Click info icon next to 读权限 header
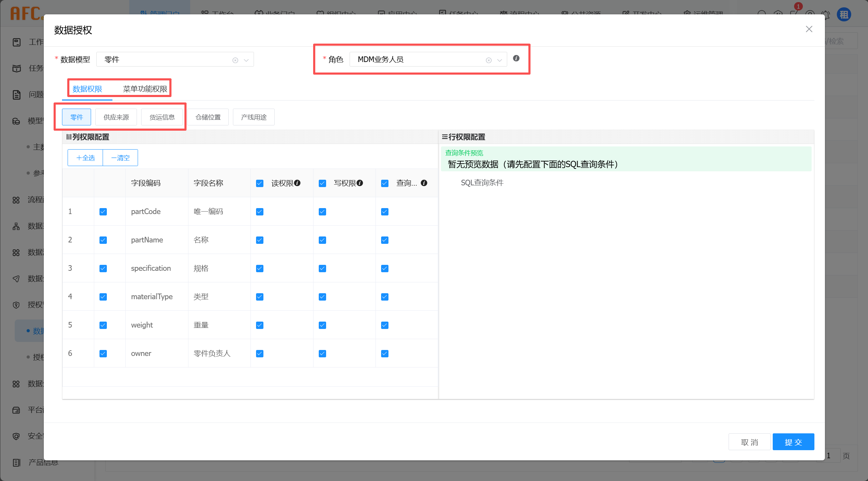The image size is (868, 481). coord(297,183)
